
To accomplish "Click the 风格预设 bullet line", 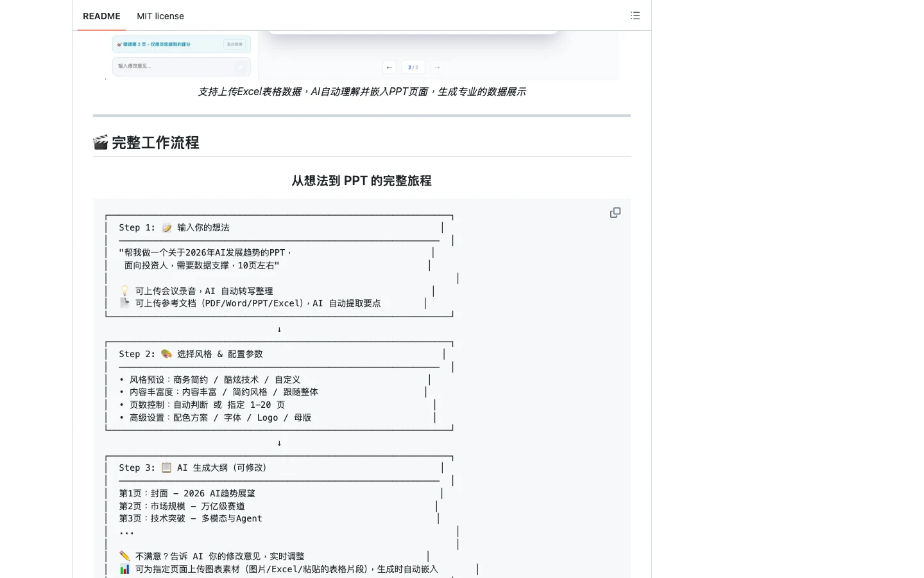I will pos(210,380).
